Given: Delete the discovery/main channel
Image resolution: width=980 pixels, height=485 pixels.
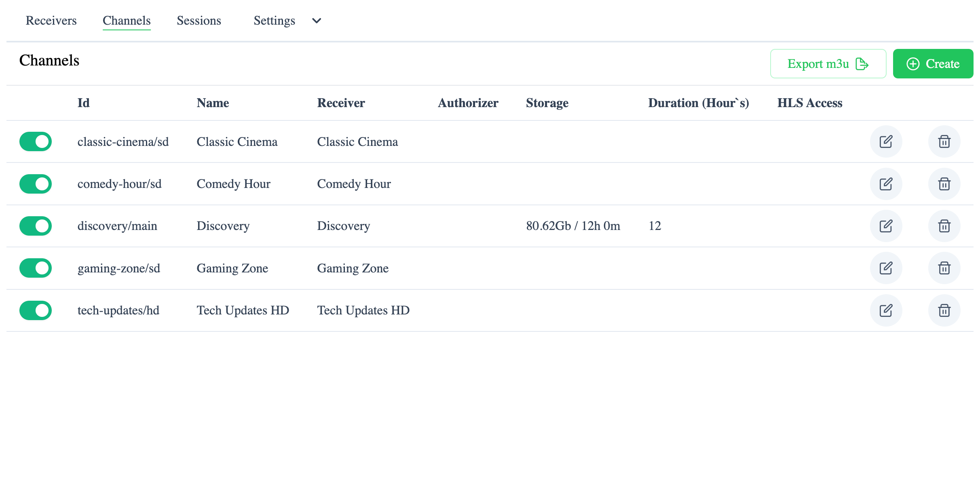Looking at the screenshot, I should [944, 226].
